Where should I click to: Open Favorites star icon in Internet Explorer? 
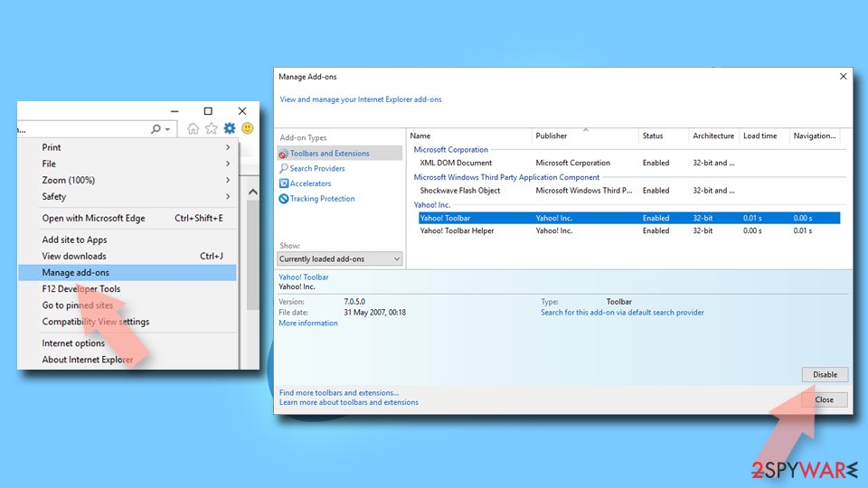[211, 128]
